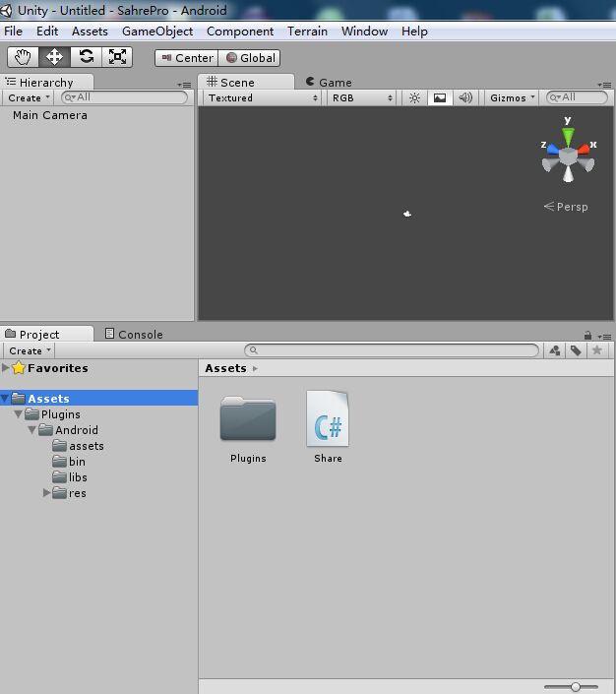Toggle Global coordinate space button
Viewport: 616px width, 694px height.
pyautogui.click(x=249, y=58)
